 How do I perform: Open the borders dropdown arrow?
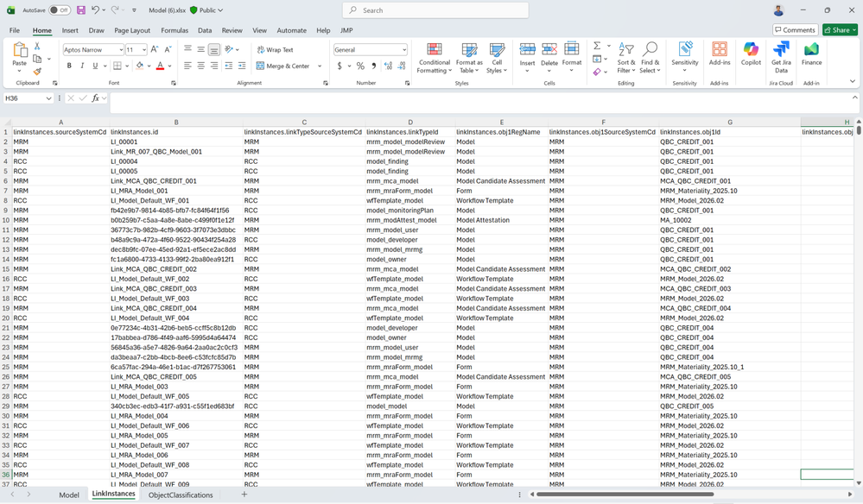point(127,66)
